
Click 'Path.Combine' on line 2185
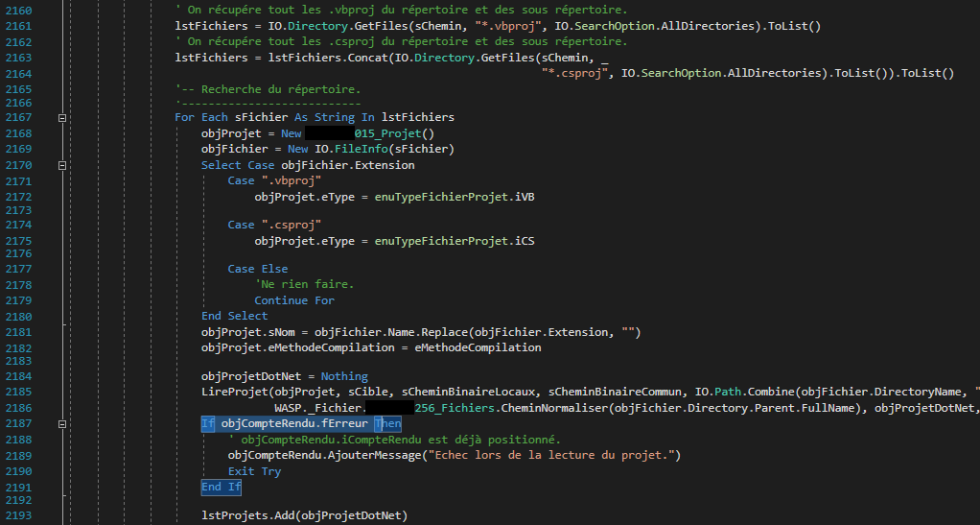click(x=755, y=393)
